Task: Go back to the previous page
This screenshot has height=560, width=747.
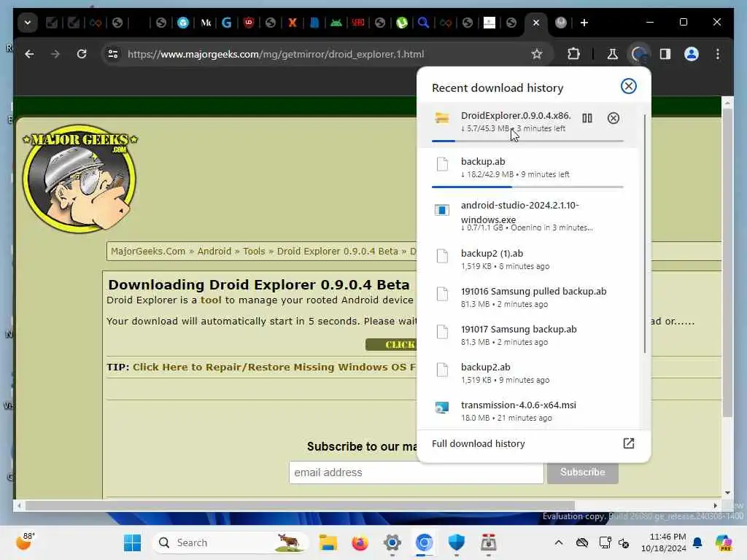Action: tap(29, 54)
